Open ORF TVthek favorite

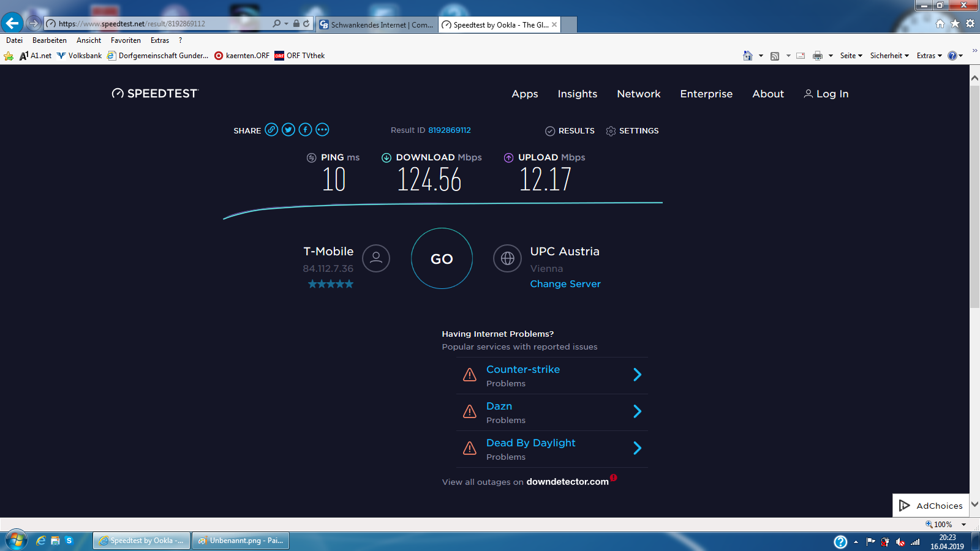(300, 56)
